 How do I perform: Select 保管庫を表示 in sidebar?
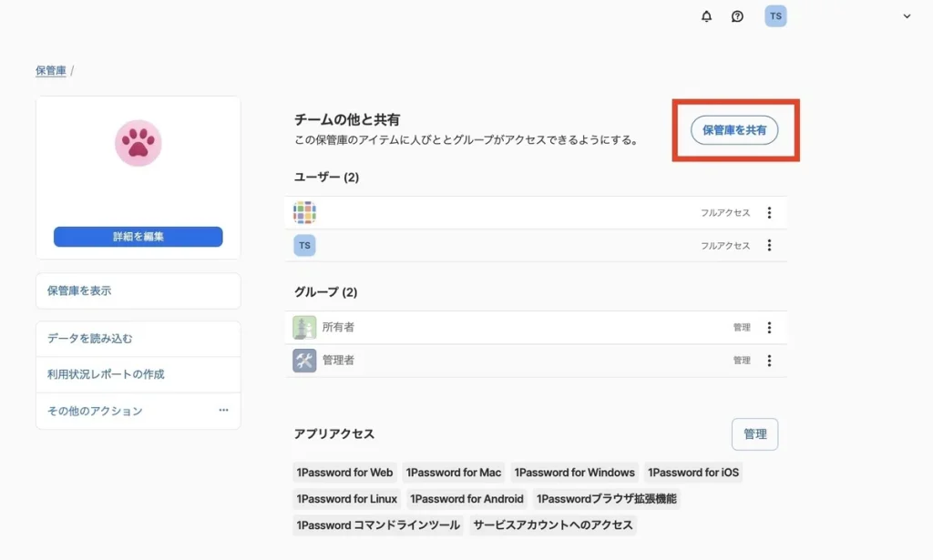[138, 291]
